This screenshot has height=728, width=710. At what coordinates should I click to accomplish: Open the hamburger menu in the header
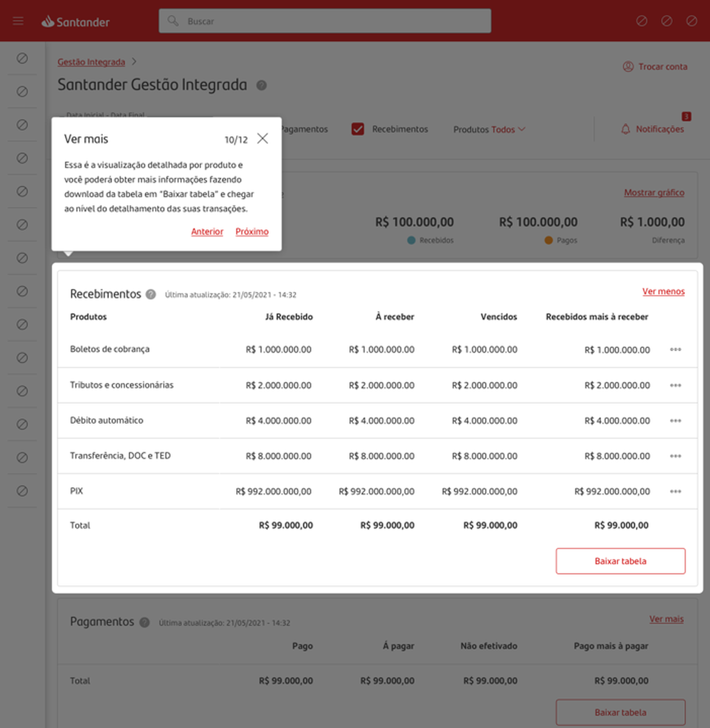18,21
